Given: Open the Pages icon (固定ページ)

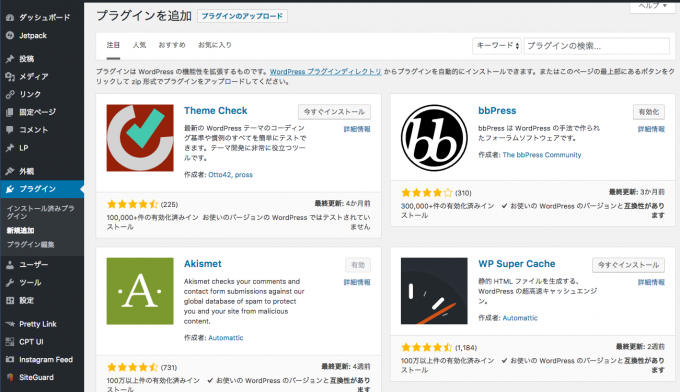Looking at the screenshot, I should (10, 112).
